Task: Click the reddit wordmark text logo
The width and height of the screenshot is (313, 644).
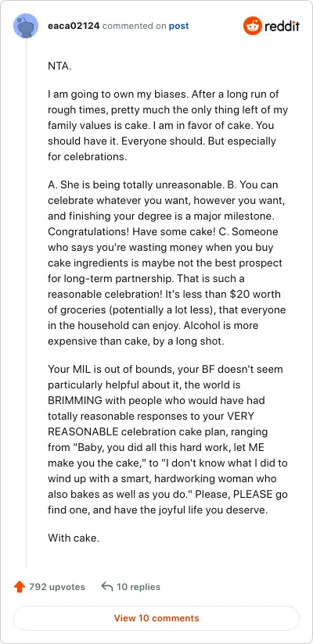Action: pos(282,27)
